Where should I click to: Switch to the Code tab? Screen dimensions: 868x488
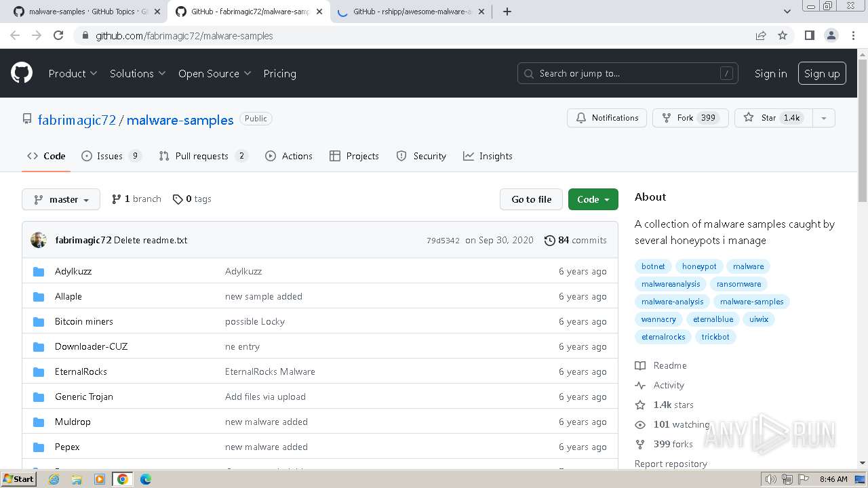(46, 156)
